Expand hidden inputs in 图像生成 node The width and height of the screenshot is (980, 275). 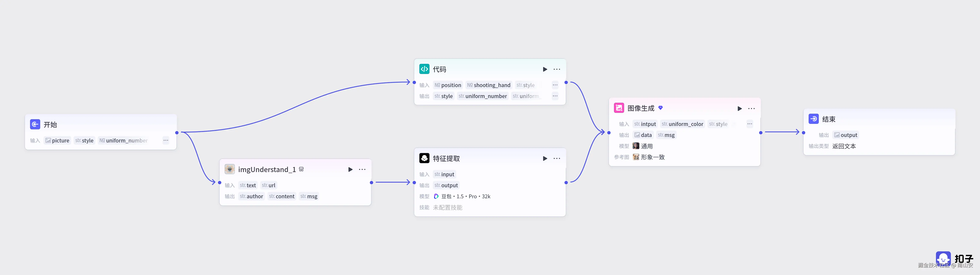pyautogui.click(x=749, y=124)
